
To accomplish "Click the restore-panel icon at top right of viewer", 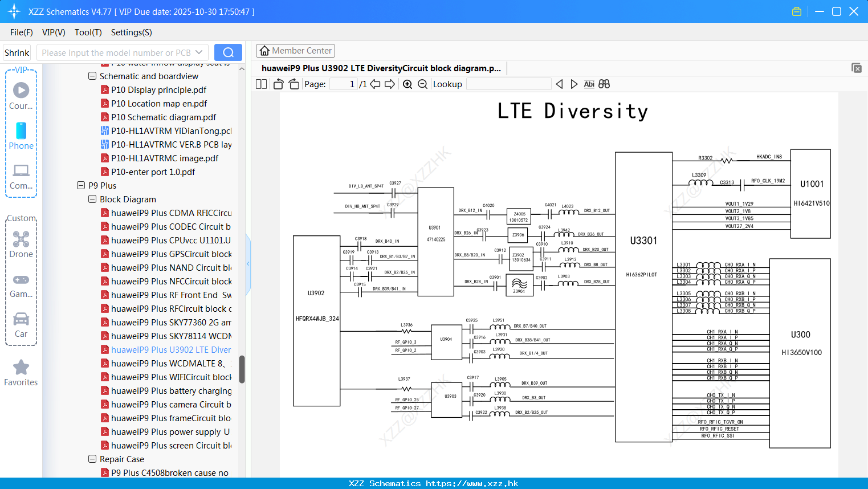I will 856,68.
